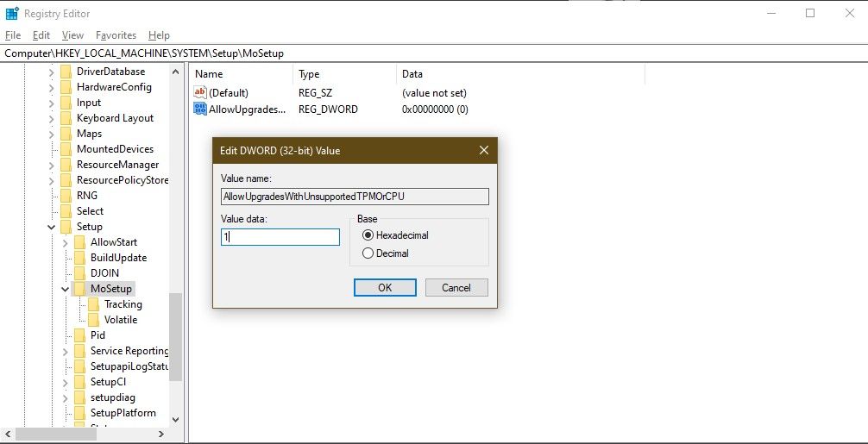Expand the HardwareConfig key
This screenshot has width=868, height=444.
[x=52, y=87]
